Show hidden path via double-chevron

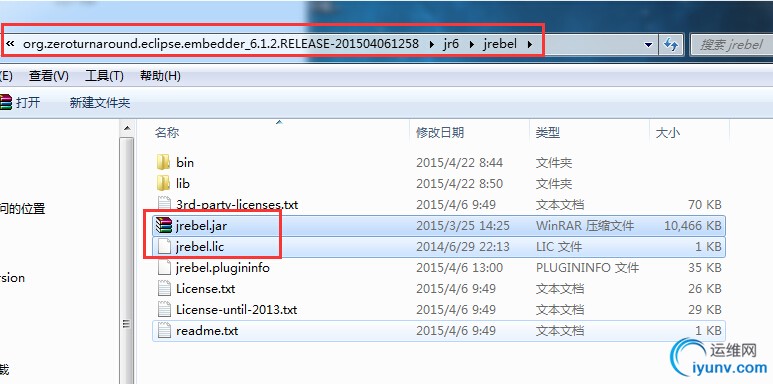pos(10,44)
